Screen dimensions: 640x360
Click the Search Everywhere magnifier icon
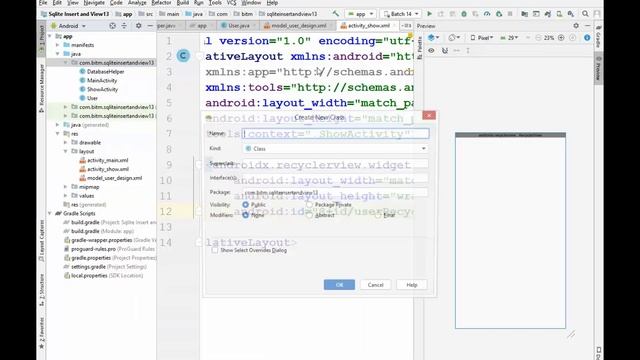(x=585, y=14)
